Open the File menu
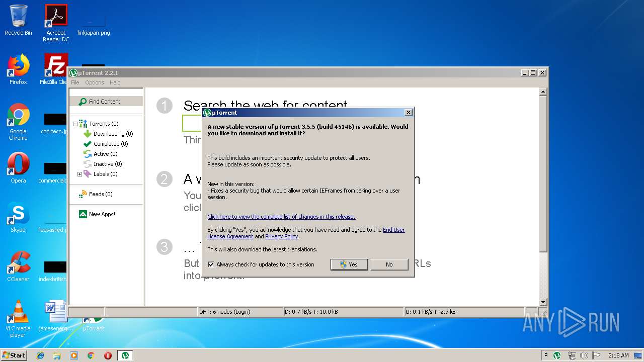The image size is (644, 362). click(x=75, y=82)
